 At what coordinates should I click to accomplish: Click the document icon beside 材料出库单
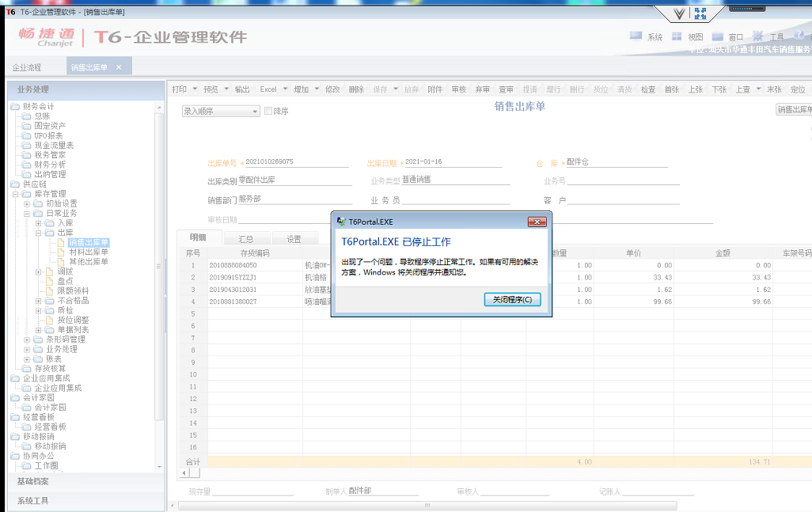click(61, 252)
